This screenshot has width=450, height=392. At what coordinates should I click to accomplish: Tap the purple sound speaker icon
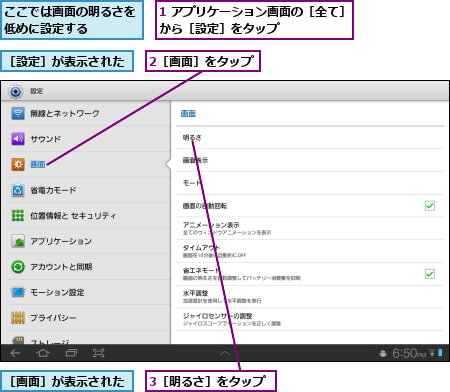[18, 139]
